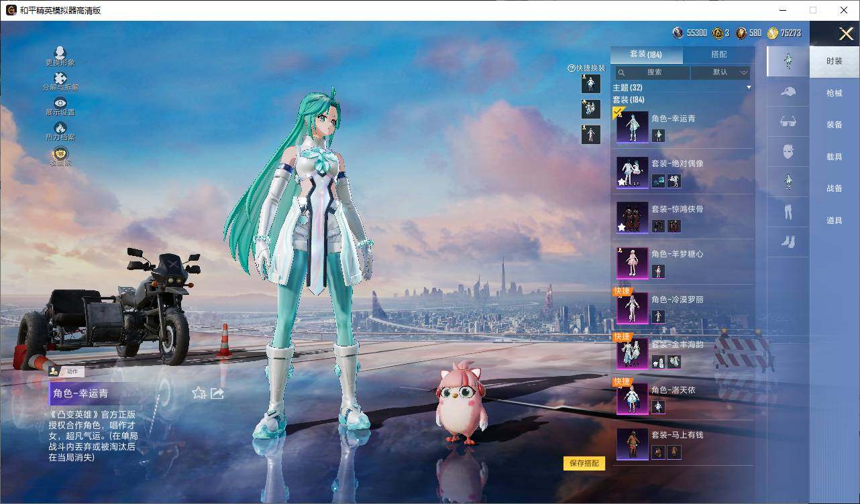Click the 套装 (184) section header text

pos(628,100)
